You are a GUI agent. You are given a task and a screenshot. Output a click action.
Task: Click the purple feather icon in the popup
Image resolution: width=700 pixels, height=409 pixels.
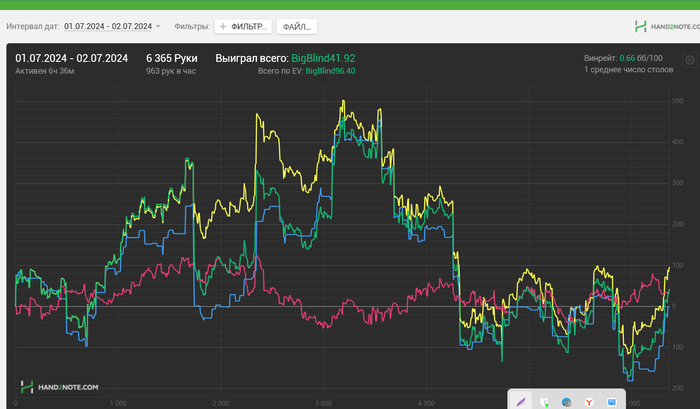point(521,402)
